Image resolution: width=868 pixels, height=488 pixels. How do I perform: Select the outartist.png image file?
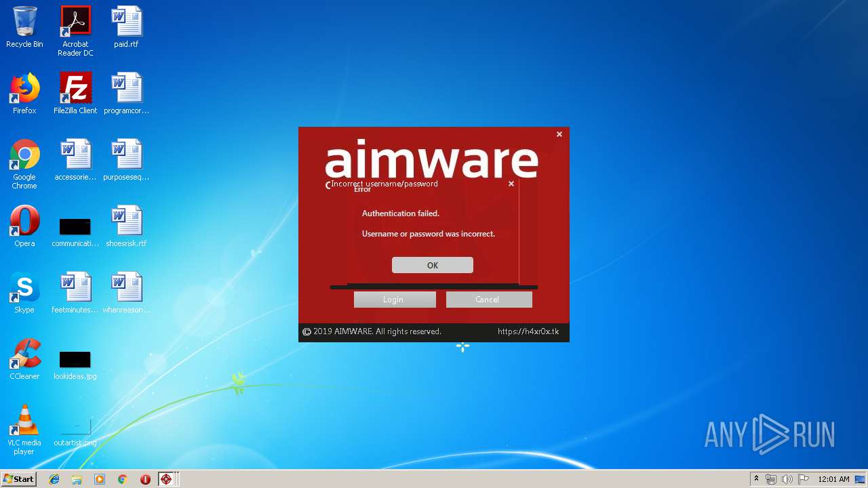pyautogui.click(x=75, y=431)
